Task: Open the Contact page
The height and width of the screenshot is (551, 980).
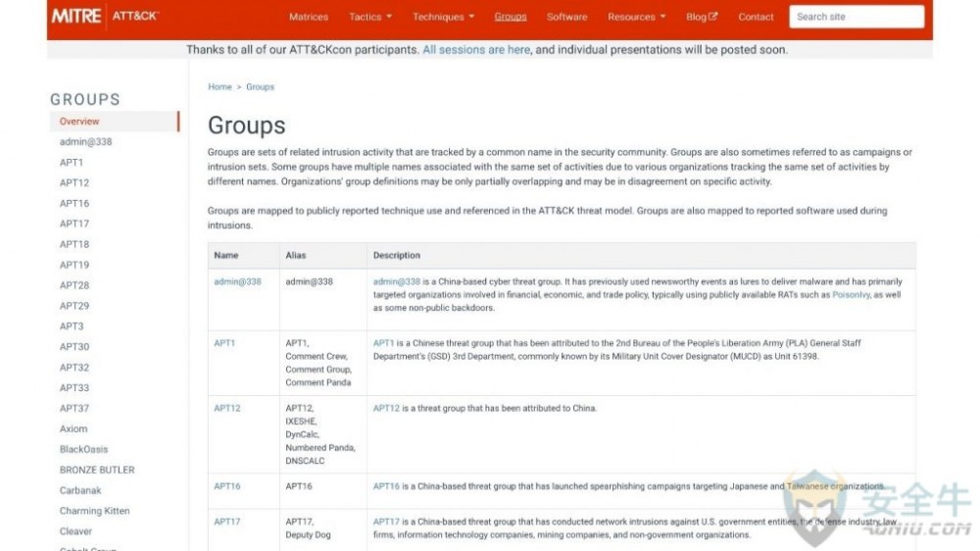Action: point(756,17)
